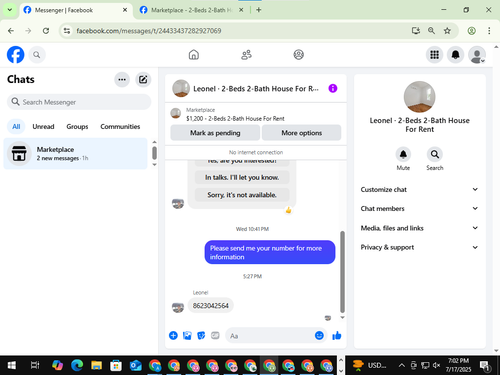The width and height of the screenshot is (500, 375).
Task: Search in conversation magnifier icon
Action: (x=435, y=154)
